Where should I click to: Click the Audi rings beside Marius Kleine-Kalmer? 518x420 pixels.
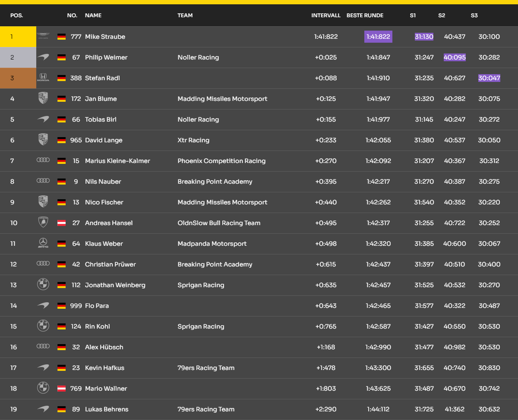43,160
